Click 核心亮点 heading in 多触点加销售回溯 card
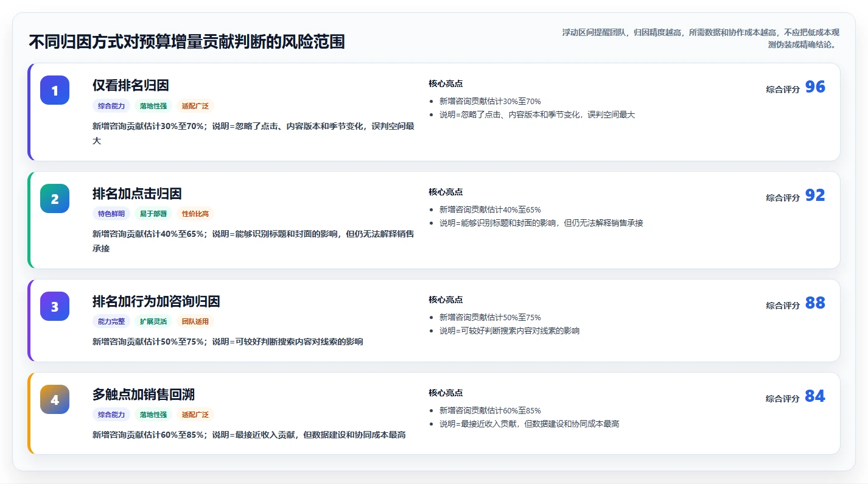868x484 pixels. [446, 393]
